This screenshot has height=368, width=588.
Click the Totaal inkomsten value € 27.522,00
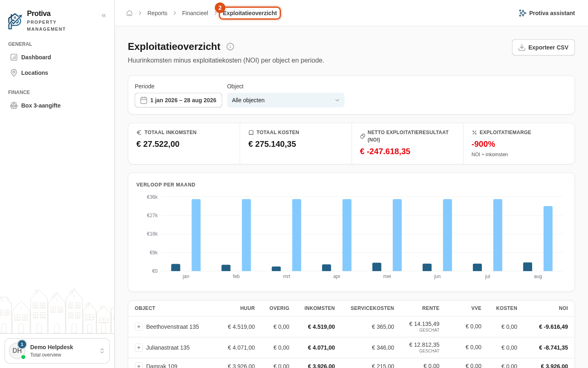tap(158, 144)
